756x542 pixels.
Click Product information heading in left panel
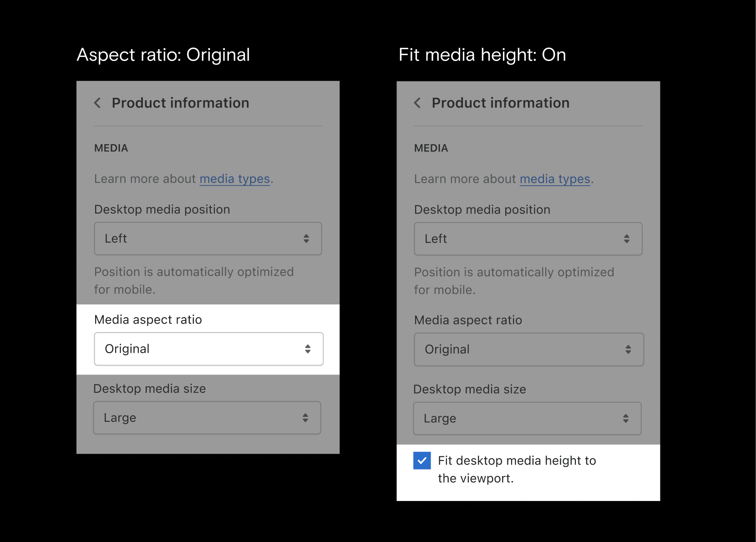[x=181, y=103]
